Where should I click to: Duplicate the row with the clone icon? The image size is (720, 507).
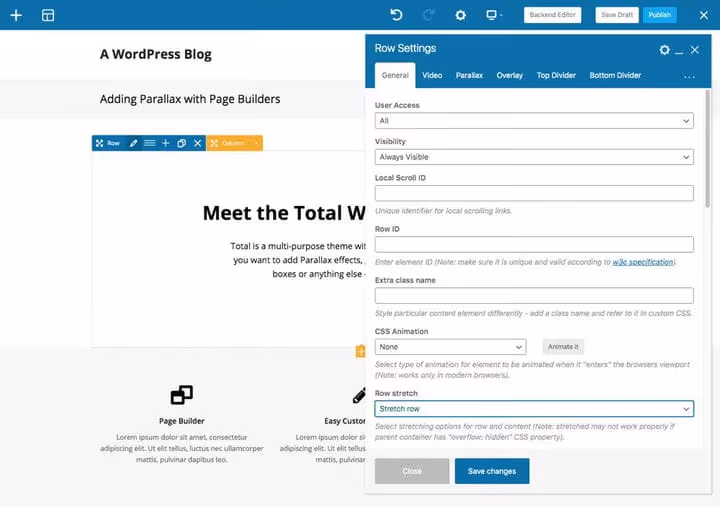tap(181, 143)
